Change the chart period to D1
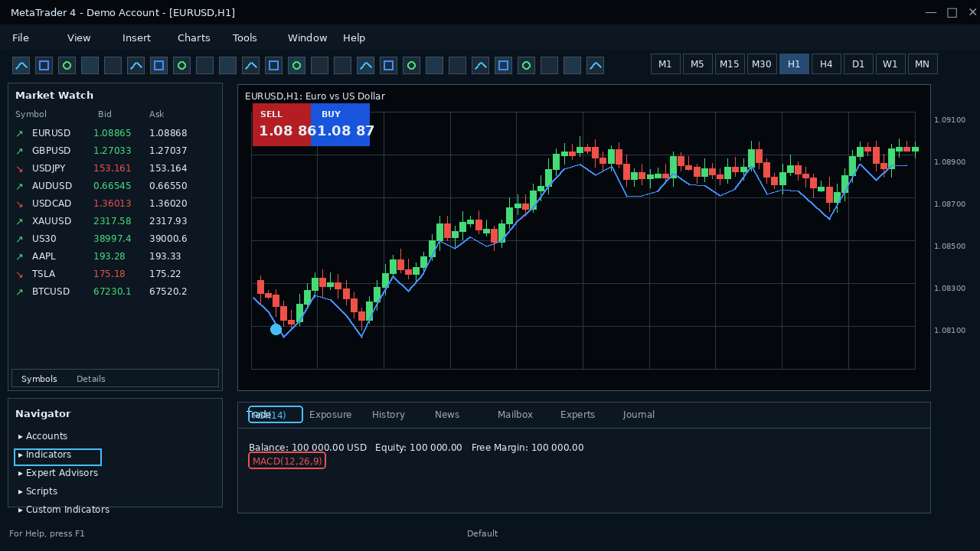 click(858, 64)
